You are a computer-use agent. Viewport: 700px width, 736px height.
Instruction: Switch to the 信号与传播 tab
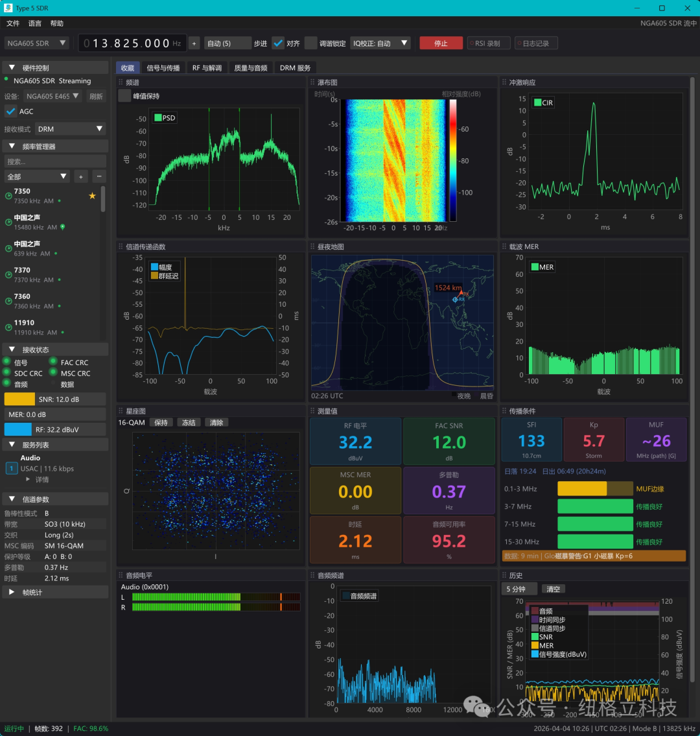click(163, 67)
